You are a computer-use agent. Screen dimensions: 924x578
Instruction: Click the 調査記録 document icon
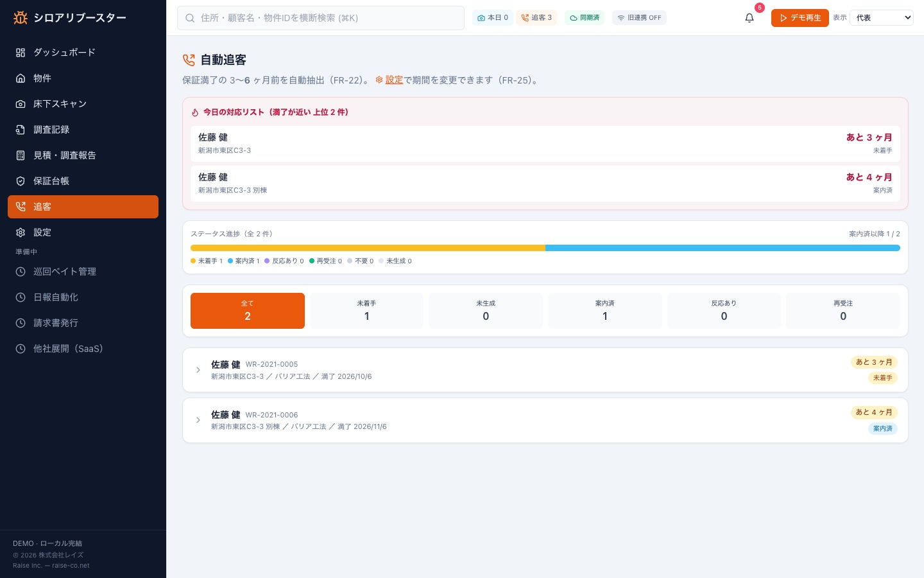[21, 130]
